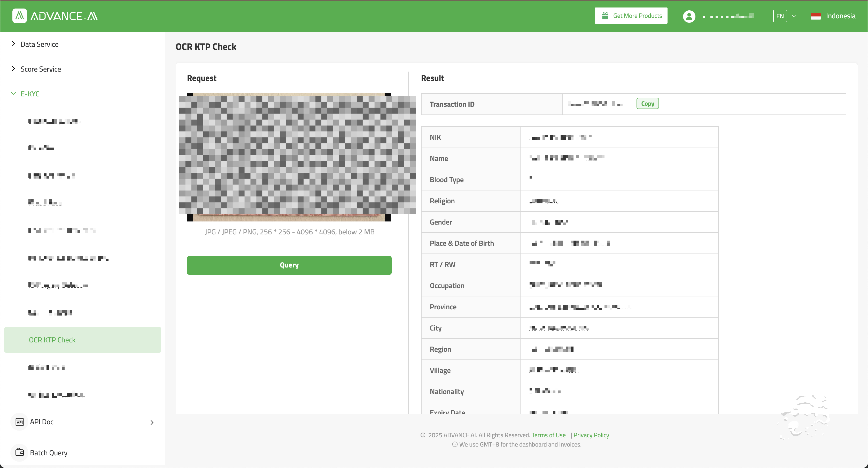The width and height of the screenshot is (868, 468).
Task: Expand API Doc using its chevron
Action: click(x=152, y=422)
